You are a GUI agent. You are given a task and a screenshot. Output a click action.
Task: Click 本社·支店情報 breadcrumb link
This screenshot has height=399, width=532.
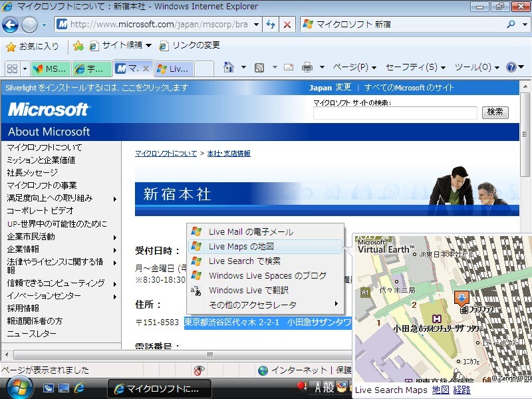(x=229, y=154)
